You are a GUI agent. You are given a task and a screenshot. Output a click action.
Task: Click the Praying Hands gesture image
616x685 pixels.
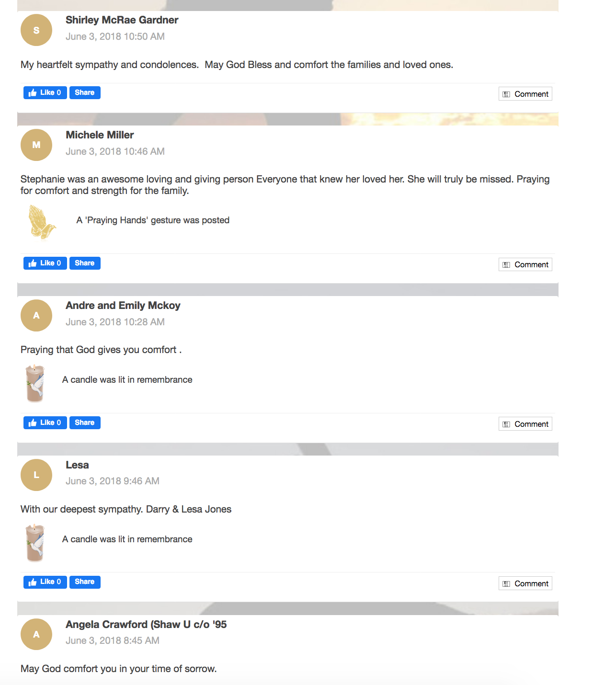tap(42, 221)
